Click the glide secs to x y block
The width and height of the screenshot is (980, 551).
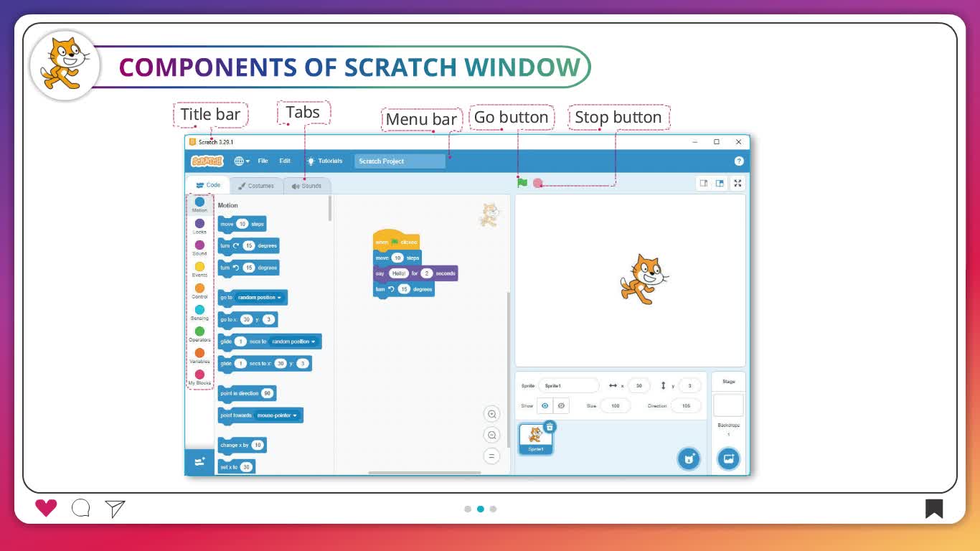coord(265,364)
